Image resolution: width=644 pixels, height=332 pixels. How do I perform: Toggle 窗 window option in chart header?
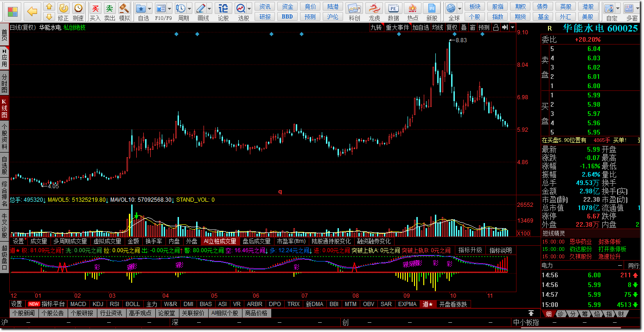tap(472, 27)
